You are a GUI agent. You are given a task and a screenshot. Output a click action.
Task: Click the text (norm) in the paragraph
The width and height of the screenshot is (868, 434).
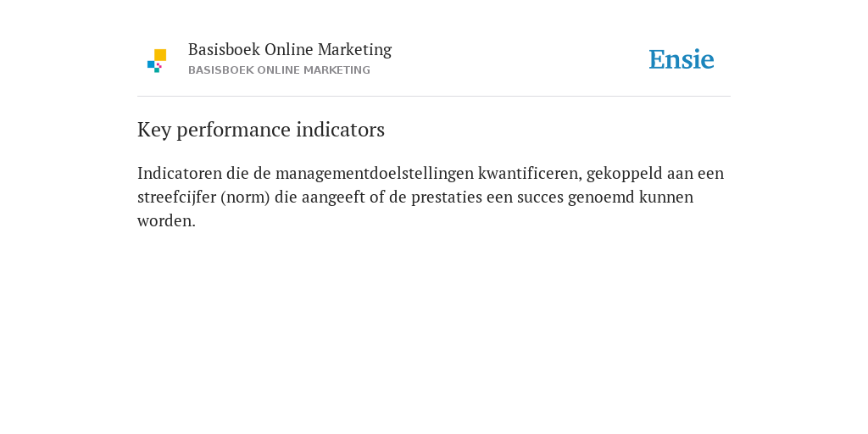245,198
